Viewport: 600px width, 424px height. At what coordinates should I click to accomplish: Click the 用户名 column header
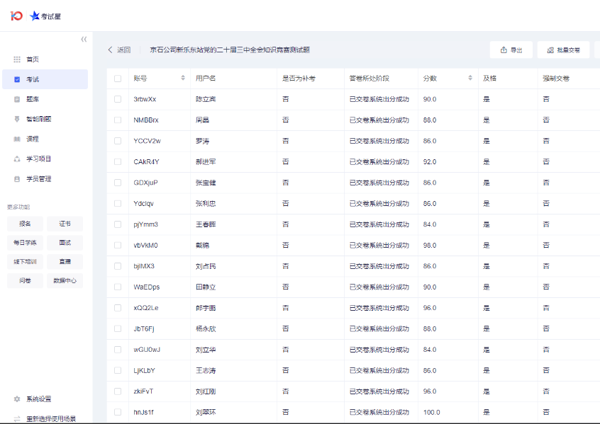[x=205, y=78]
